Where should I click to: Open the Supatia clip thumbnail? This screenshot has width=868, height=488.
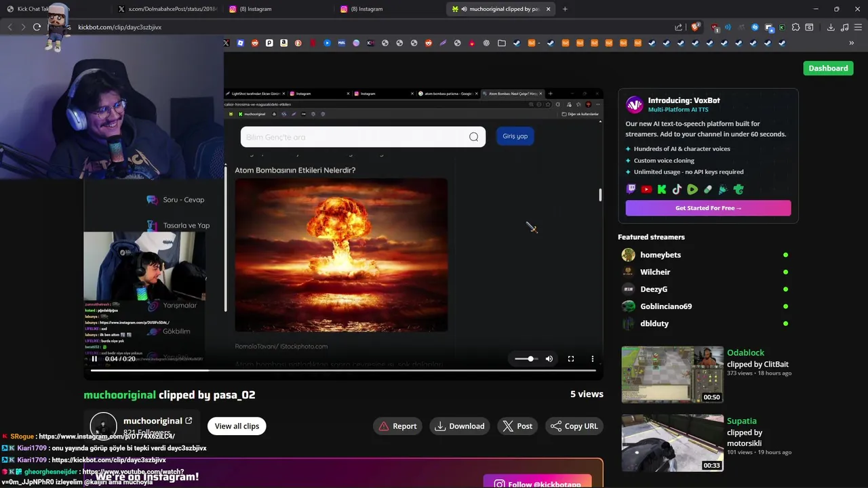click(x=672, y=443)
